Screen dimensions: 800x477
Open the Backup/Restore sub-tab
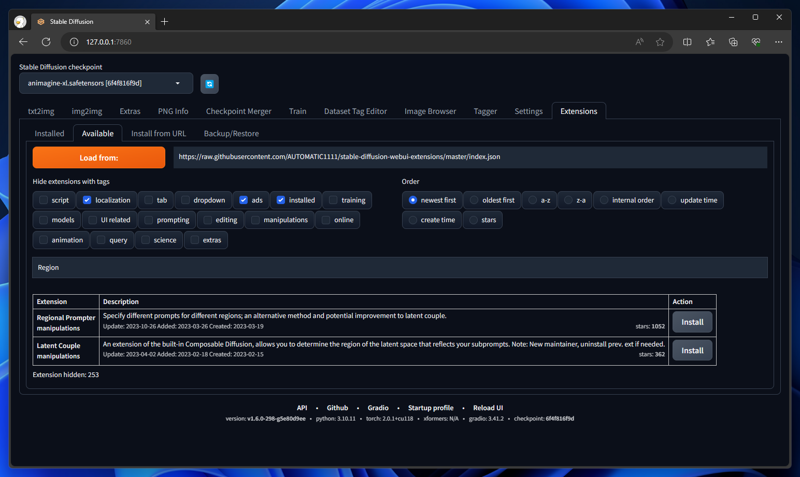(231, 134)
